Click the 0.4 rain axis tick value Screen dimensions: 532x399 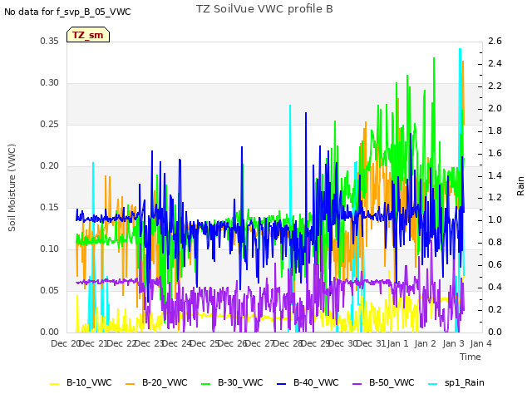[495, 287]
